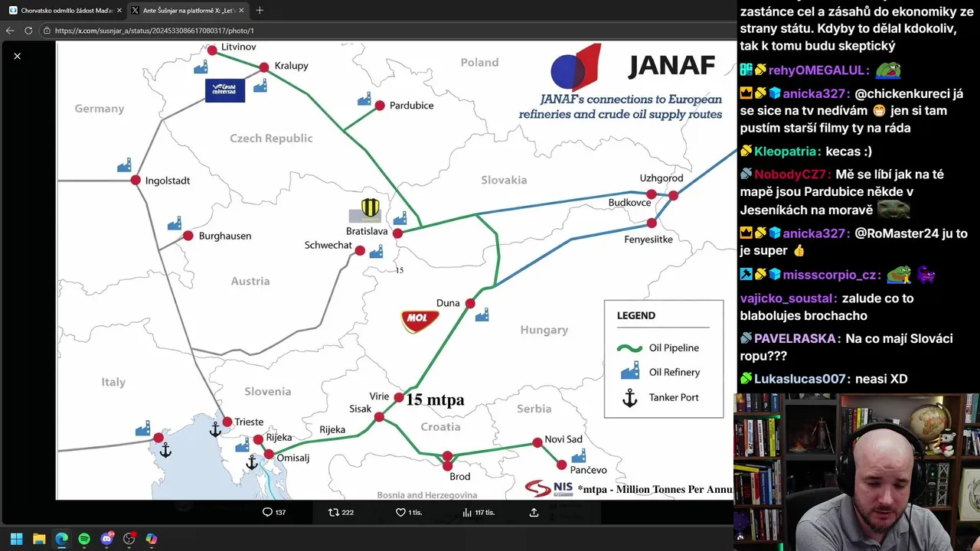Image resolution: width=980 pixels, height=551 pixels.
Task: Select the 'Ante Šušnjar na platformě X' tab
Action: tap(188, 11)
